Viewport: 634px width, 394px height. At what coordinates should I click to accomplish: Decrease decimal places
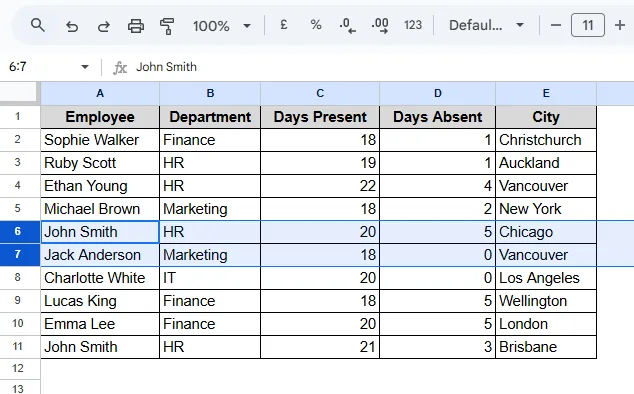(347, 25)
